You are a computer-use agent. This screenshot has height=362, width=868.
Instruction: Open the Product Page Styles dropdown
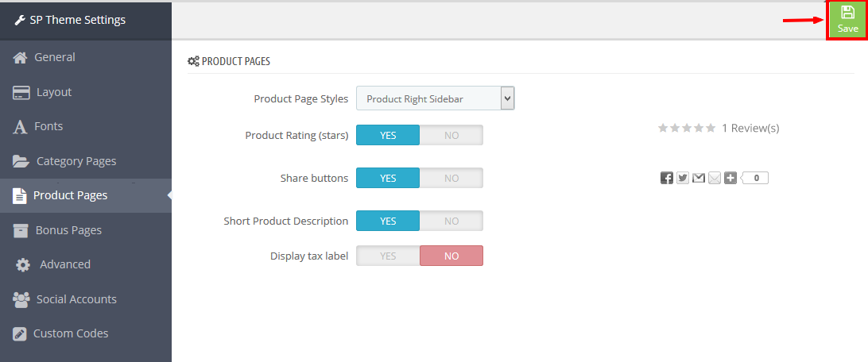435,98
